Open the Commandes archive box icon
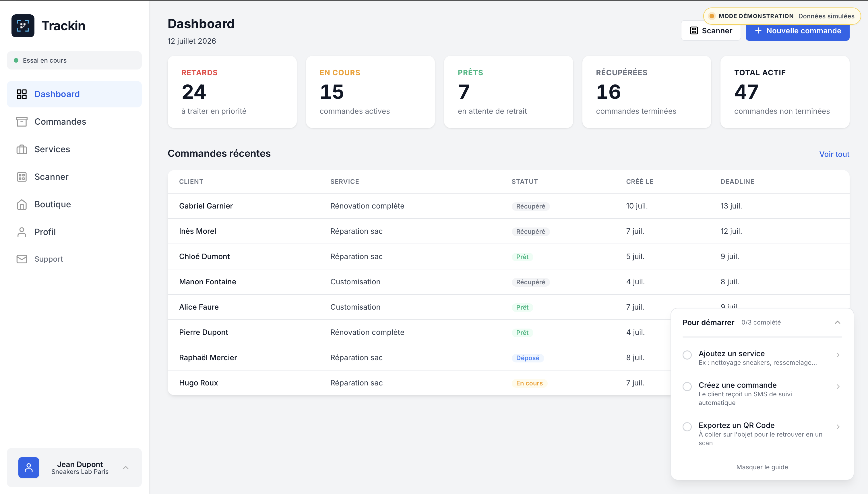The image size is (868, 494). click(x=22, y=122)
